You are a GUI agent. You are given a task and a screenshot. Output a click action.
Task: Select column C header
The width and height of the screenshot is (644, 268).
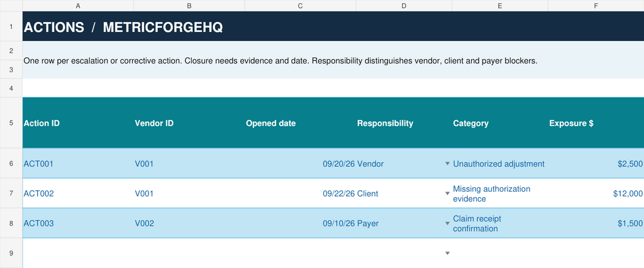pos(300,6)
